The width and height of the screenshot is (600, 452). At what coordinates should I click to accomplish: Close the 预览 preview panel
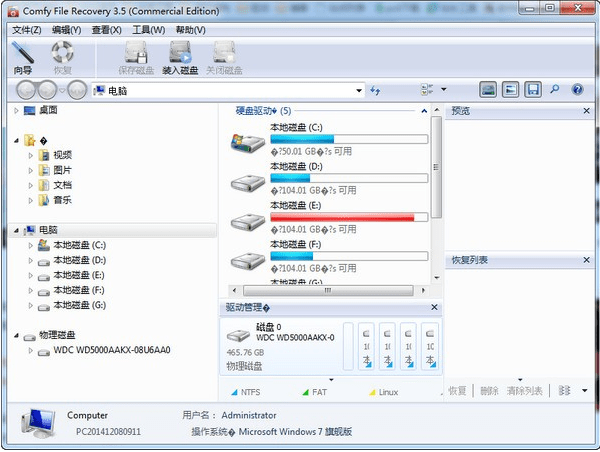pyautogui.click(x=588, y=111)
